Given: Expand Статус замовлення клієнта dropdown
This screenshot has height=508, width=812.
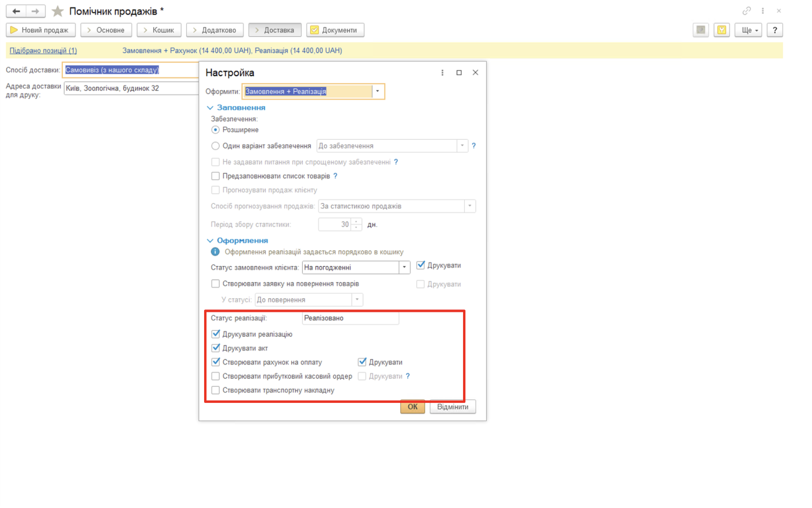Looking at the screenshot, I should coord(404,267).
